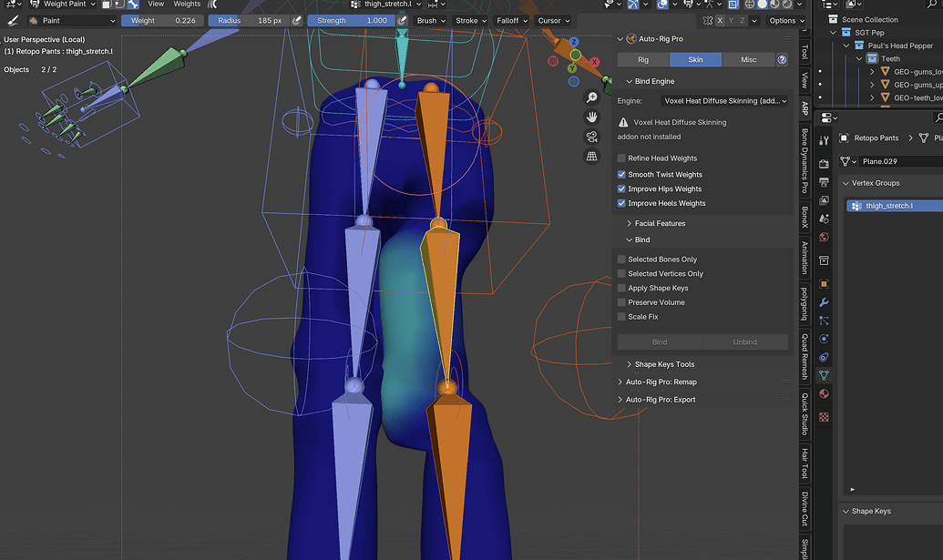Screen dimensions: 943x560
Task: Switch orthographic perspective grid icon
Action: click(592, 157)
